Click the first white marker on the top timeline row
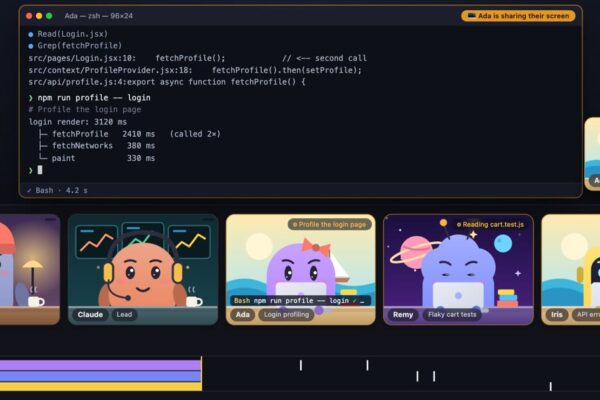600x400 pixels. [301, 366]
